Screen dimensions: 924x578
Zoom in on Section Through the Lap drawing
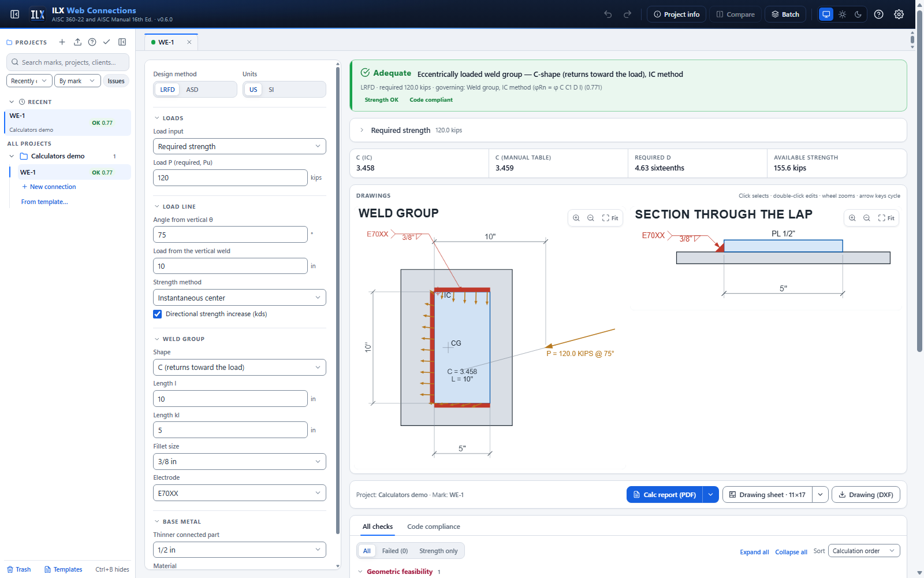coord(852,218)
